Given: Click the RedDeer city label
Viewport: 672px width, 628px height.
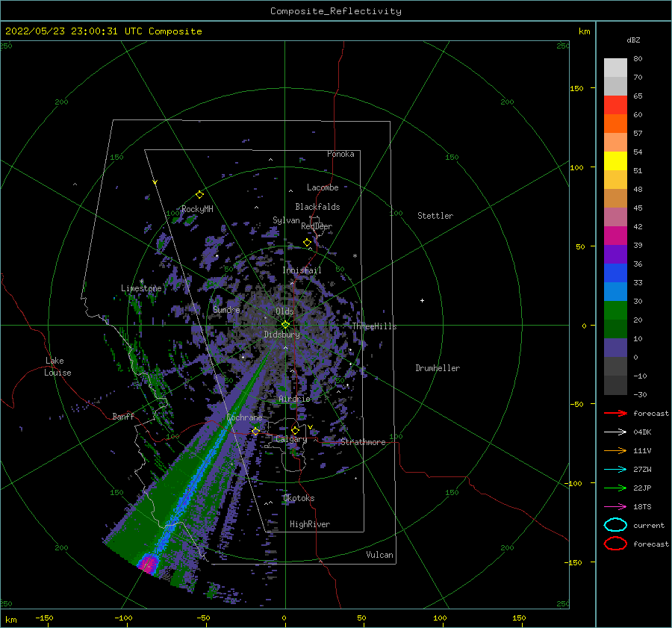Looking at the screenshot, I should click(317, 226).
